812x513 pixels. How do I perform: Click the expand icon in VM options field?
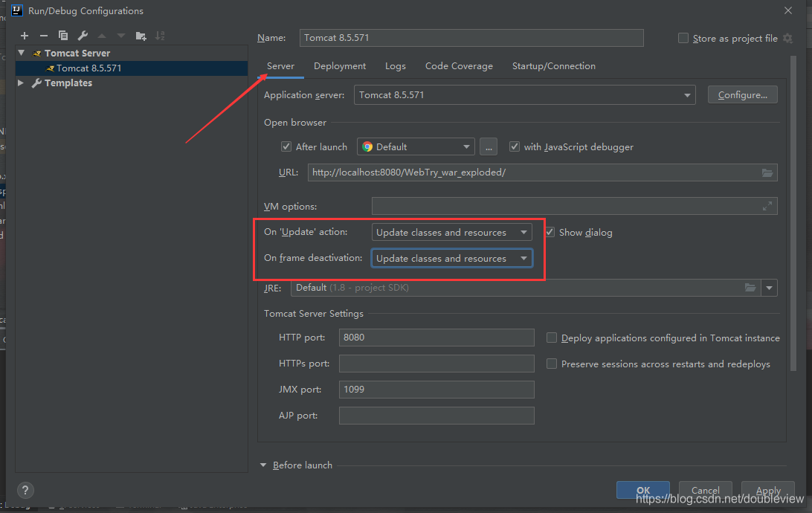tap(767, 207)
